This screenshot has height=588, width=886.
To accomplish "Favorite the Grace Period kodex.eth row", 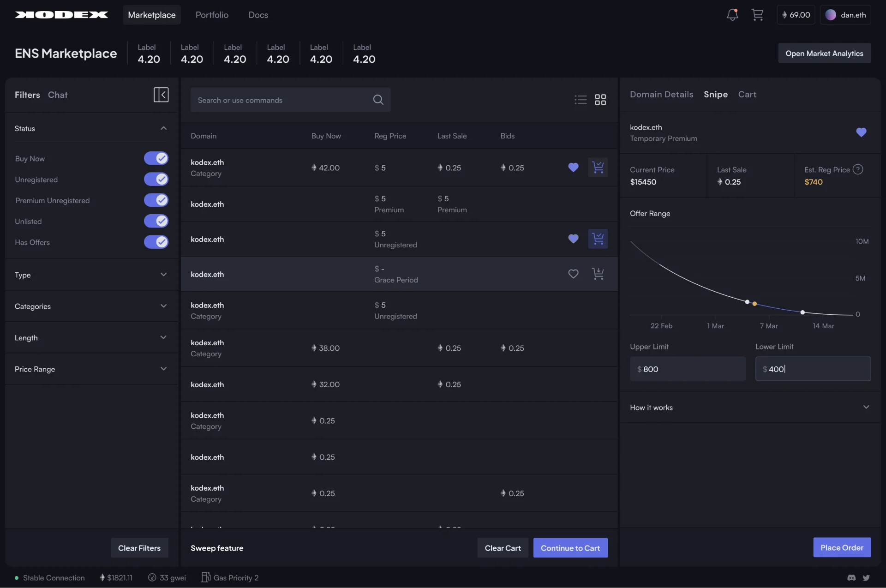I will click(x=573, y=274).
